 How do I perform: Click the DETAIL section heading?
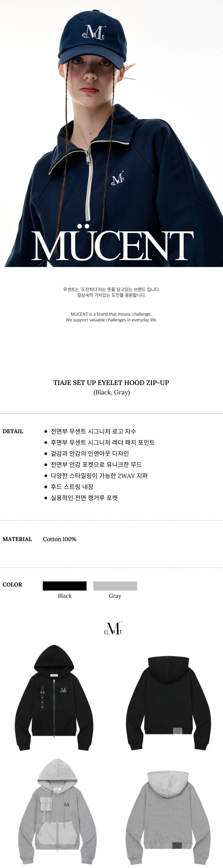tap(13, 431)
